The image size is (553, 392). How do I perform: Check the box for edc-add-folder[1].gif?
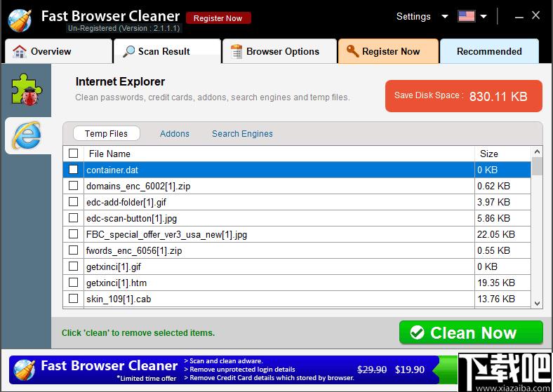point(74,202)
